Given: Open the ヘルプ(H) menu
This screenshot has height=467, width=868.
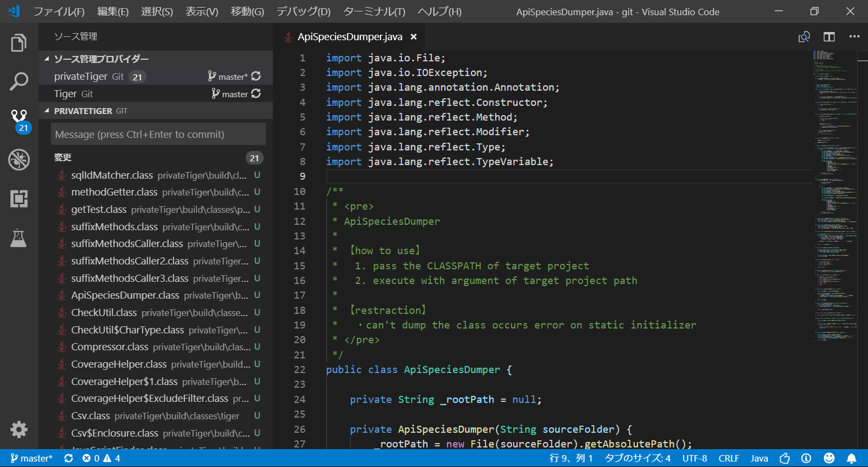Looking at the screenshot, I should (x=439, y=11).
